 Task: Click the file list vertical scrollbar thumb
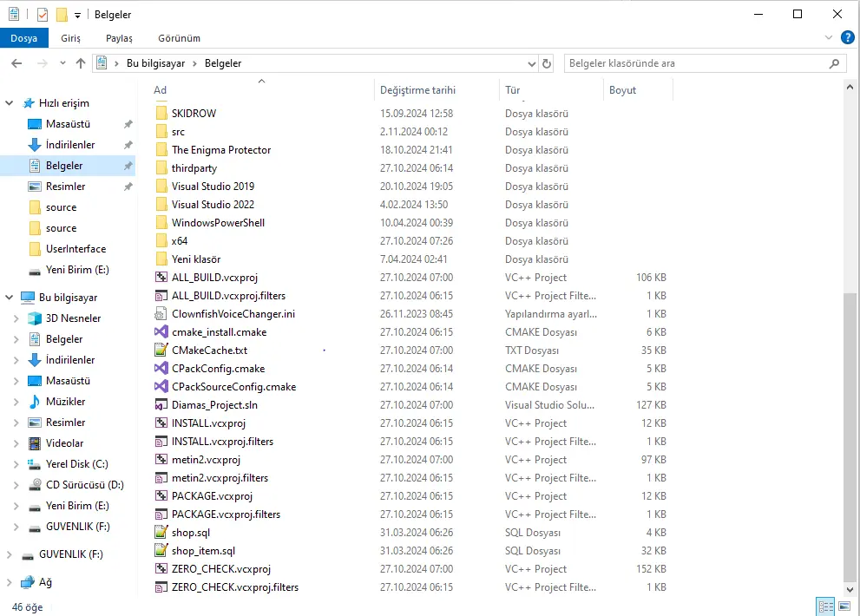pos(850,437)
